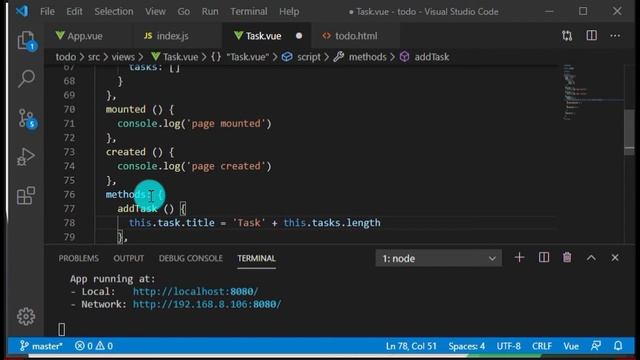
Task: Click 'methods' in the breadcrumb
Action: [x=360, y=57]
